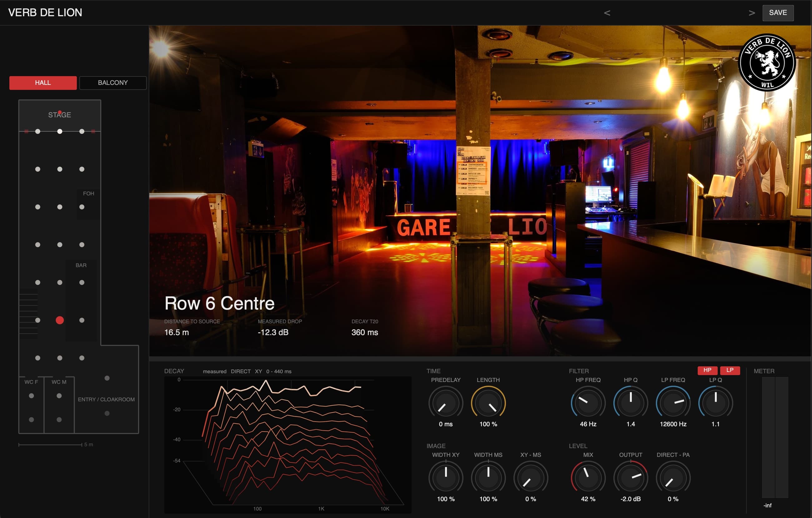Image resolution: width=812 pixels, height=518 pixels.
Task: Select the left position dot on the stage edge
Action: 38,131
